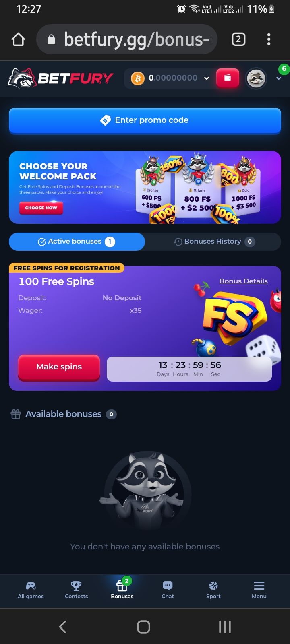Switch to the Active bonuses tab
The height and width of the screenshot is (644, 290).
click(x=77, y=242)
